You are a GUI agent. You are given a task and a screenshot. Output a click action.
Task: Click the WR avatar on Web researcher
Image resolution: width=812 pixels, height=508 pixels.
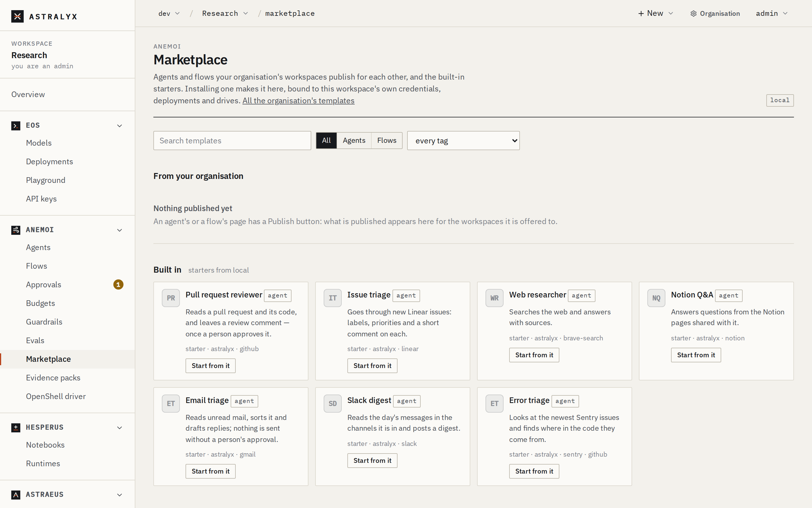(494, 298)
